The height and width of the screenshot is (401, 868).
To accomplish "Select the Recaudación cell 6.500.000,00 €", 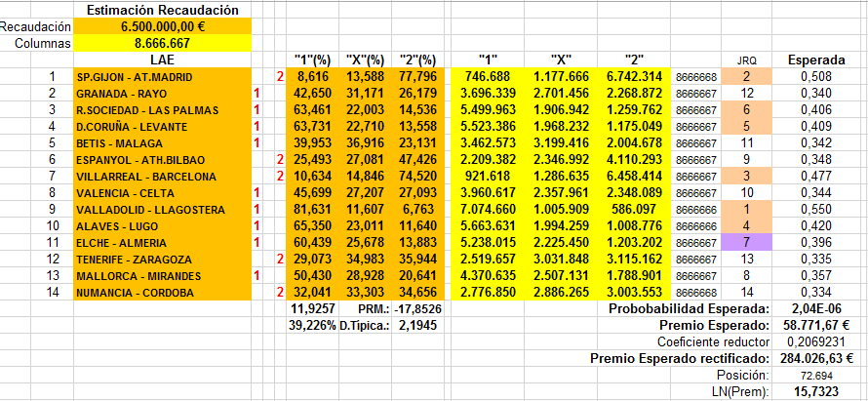I will click(x=162, y=26).
